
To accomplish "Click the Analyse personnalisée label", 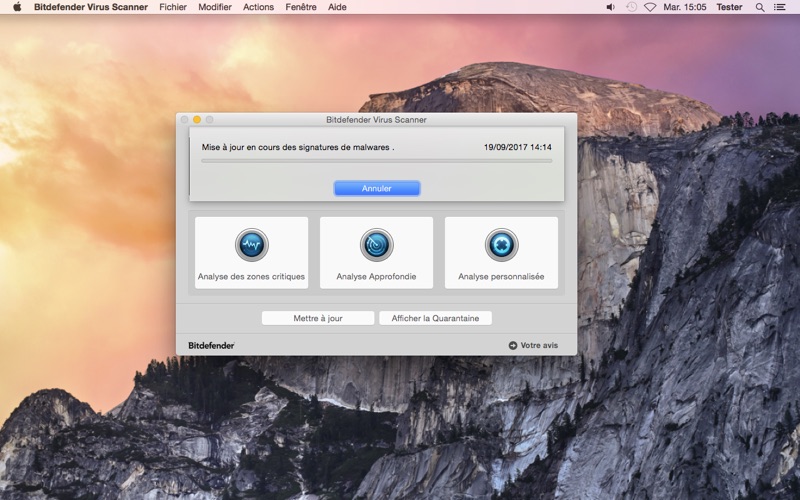I will click(501, 277).
